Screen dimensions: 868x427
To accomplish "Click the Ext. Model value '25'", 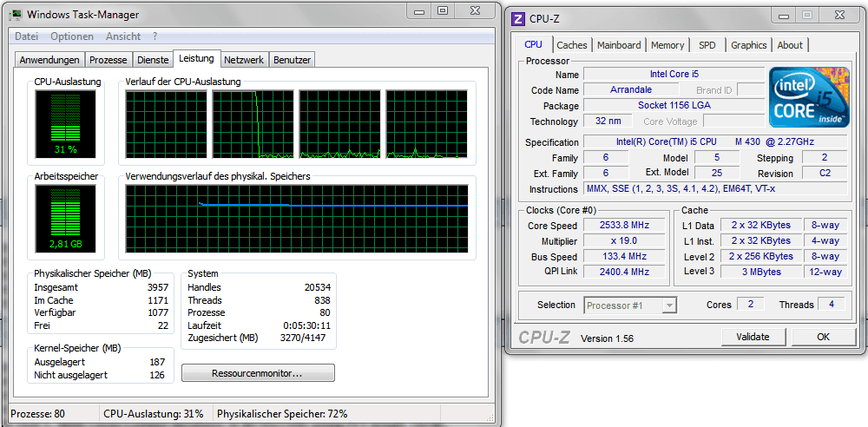I will tap(716, 173).
